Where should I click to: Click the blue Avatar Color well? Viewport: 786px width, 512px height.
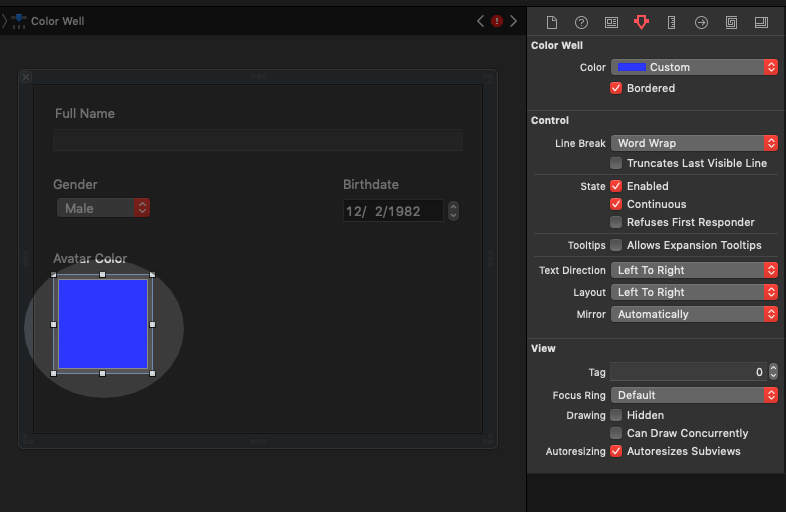coord(103,324)
